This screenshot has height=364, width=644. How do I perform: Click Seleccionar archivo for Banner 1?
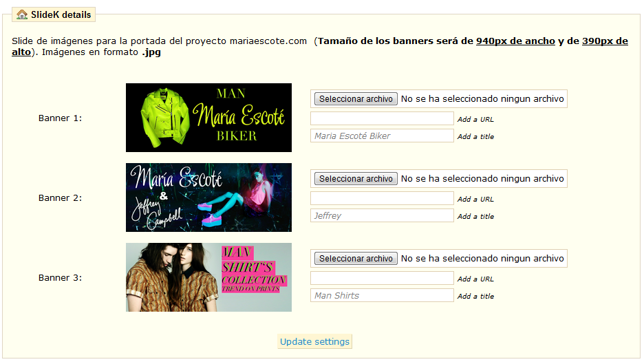coord(356,99)
